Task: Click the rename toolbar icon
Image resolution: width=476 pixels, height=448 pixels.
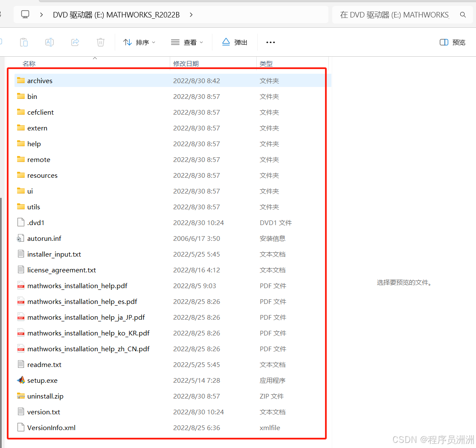Action: pos(49,42)
